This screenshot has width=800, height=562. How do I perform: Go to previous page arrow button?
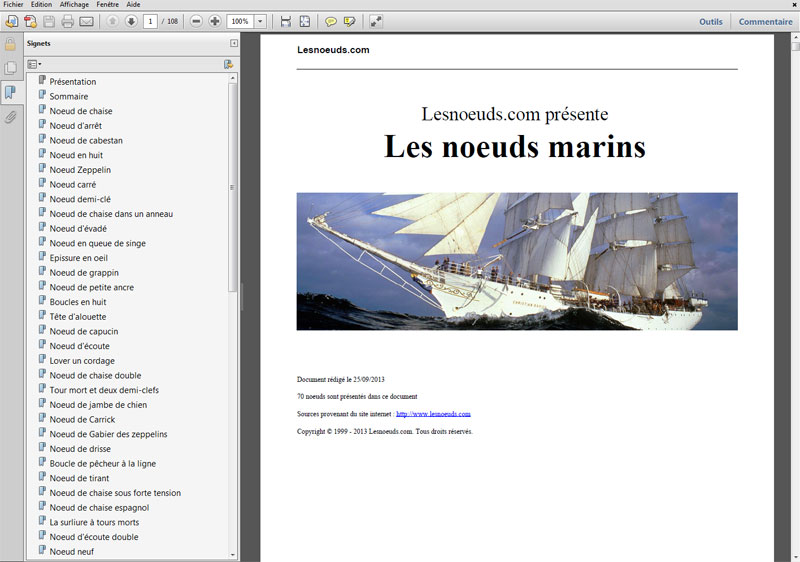click(113, 21)
